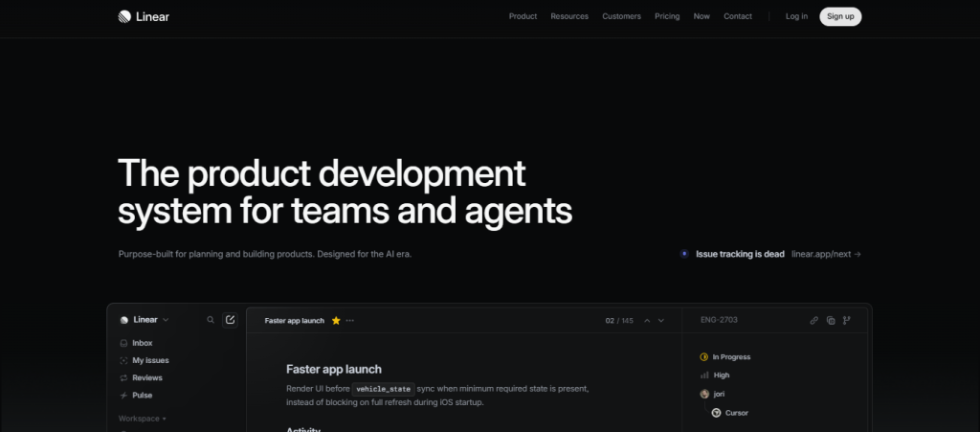Click the compose new issue icon
The height and width of the screenshot is (432, 980).
230,320
